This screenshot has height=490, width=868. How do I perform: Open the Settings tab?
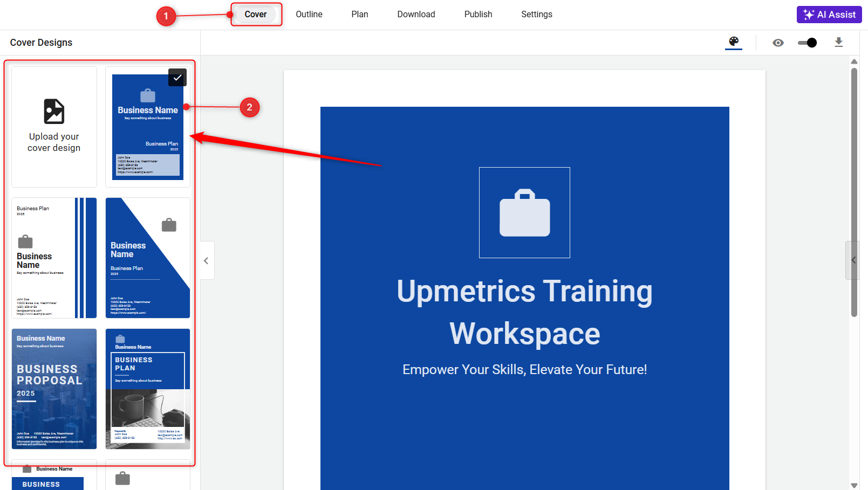click(x=537, y=15)
